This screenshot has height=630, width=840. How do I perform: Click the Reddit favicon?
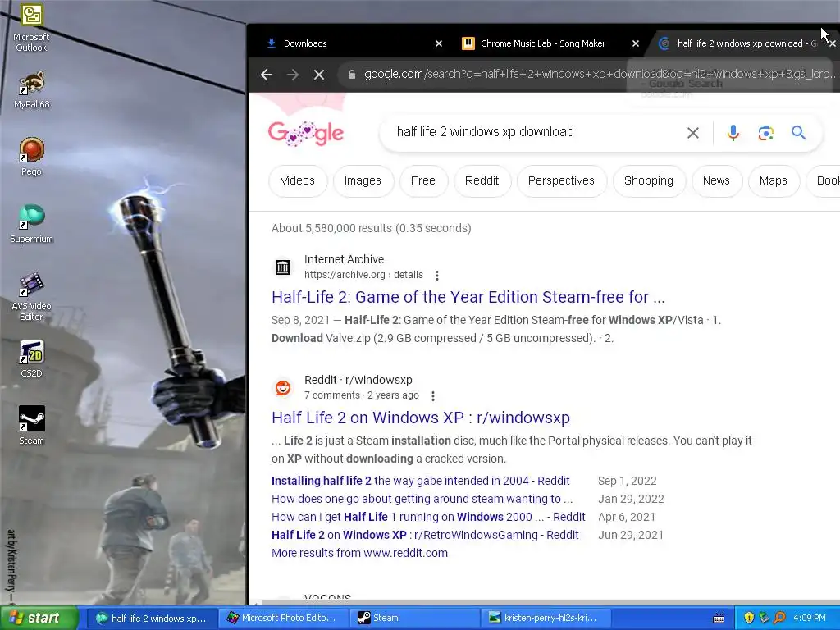283,387
